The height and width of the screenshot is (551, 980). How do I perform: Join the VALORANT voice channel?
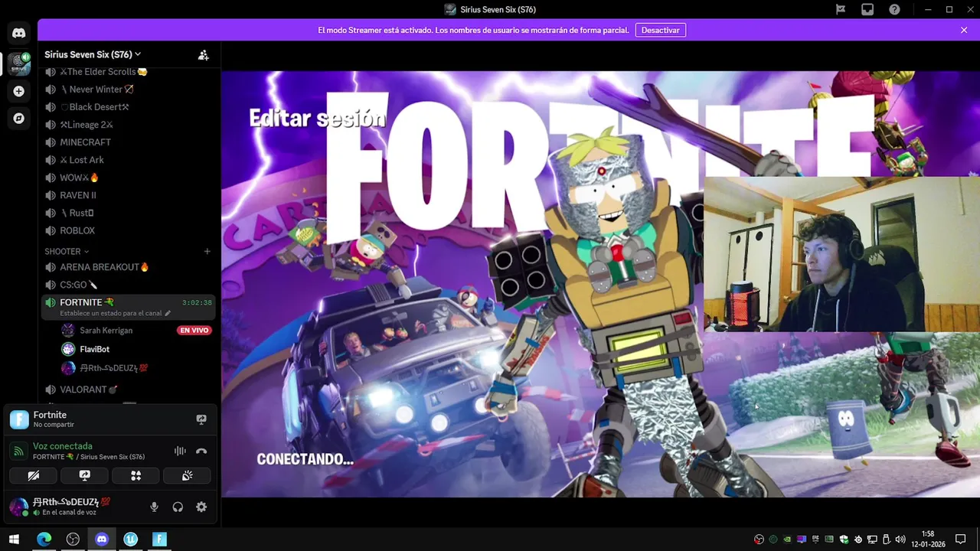click(x=128, y=390)
